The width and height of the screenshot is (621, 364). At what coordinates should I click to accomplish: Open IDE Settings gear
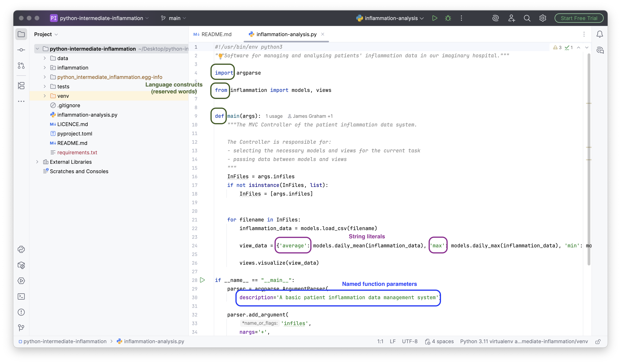tap(543, 18)
